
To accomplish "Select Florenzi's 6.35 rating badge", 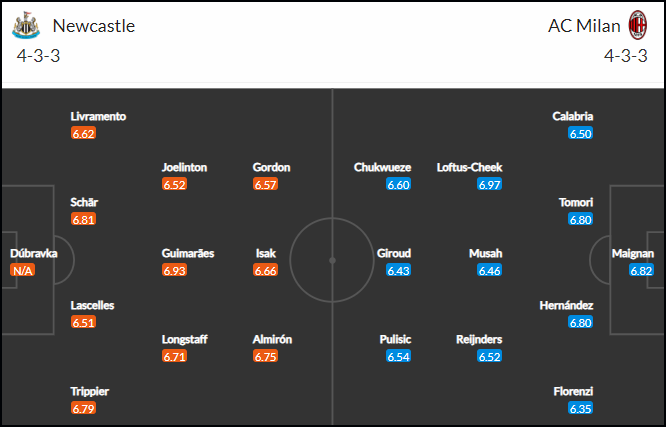I will (580, 408).
